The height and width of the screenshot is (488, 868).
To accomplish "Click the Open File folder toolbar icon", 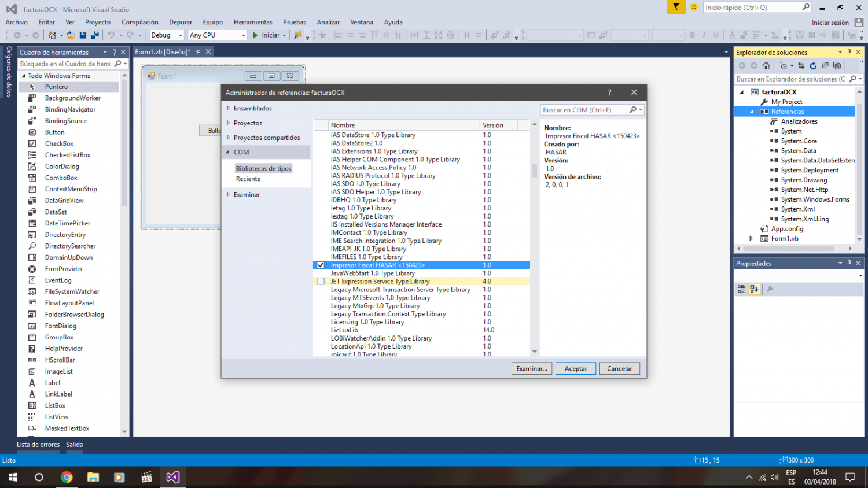I will [71, 35].
